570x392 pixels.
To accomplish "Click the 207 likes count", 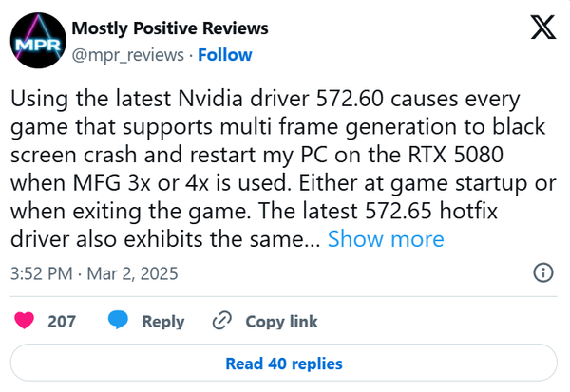I will pos(62,321).
